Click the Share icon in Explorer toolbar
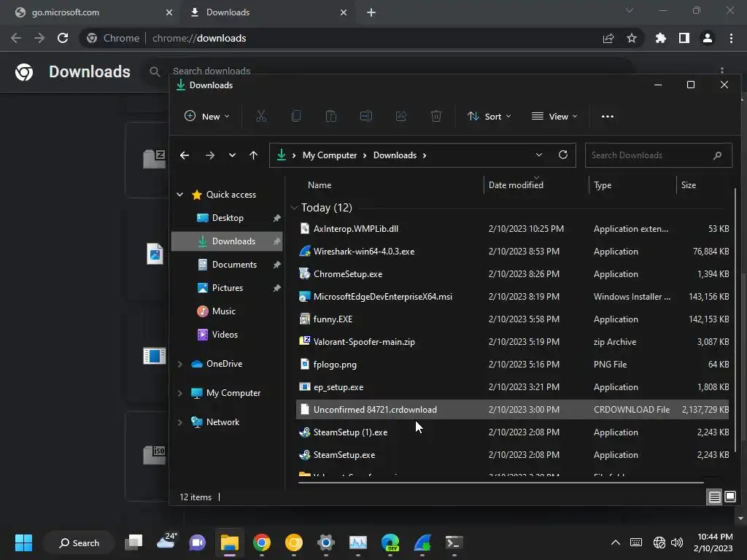Viewport: 747px width, 560px height. point(401,116)
